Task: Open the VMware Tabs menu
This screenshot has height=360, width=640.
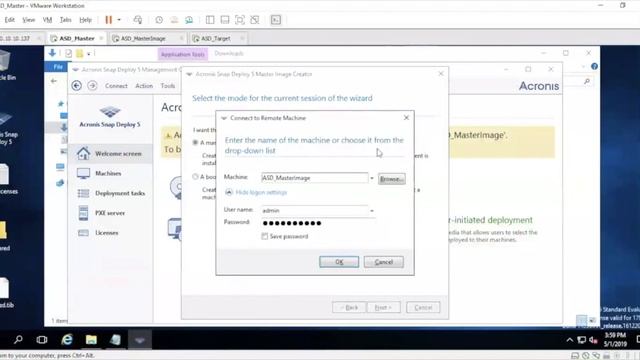Action: [65, 20]
